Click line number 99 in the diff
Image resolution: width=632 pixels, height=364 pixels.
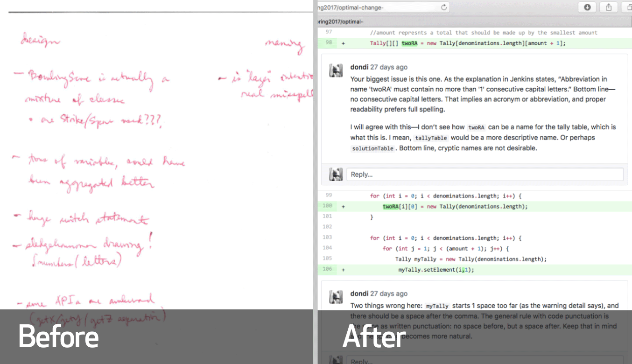tap(329, 196)
